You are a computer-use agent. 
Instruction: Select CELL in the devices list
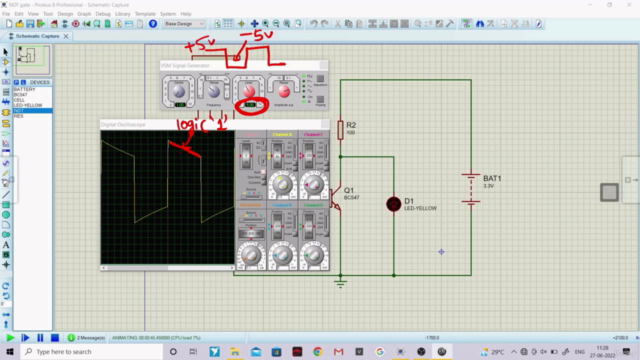click(33, 100)
